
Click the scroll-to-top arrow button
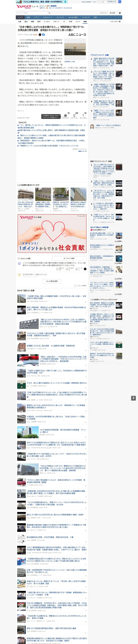pos(133,398)
